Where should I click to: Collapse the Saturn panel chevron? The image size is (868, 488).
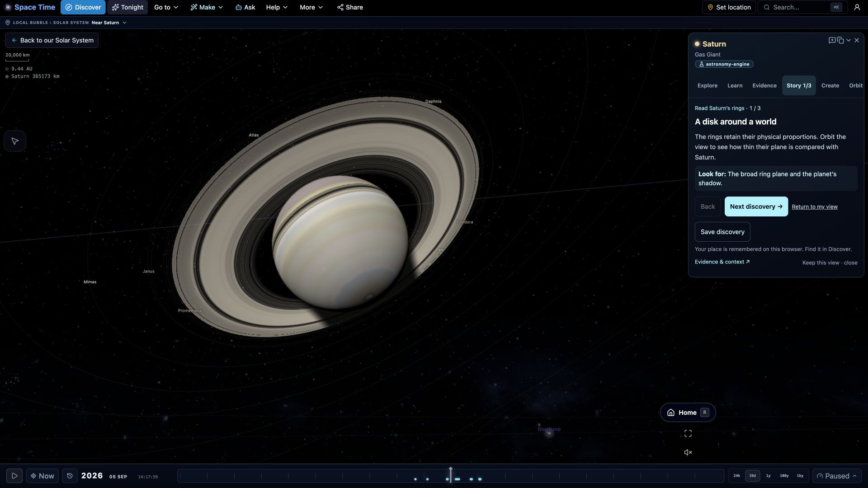pyautogui.click(x=849, y=40)
